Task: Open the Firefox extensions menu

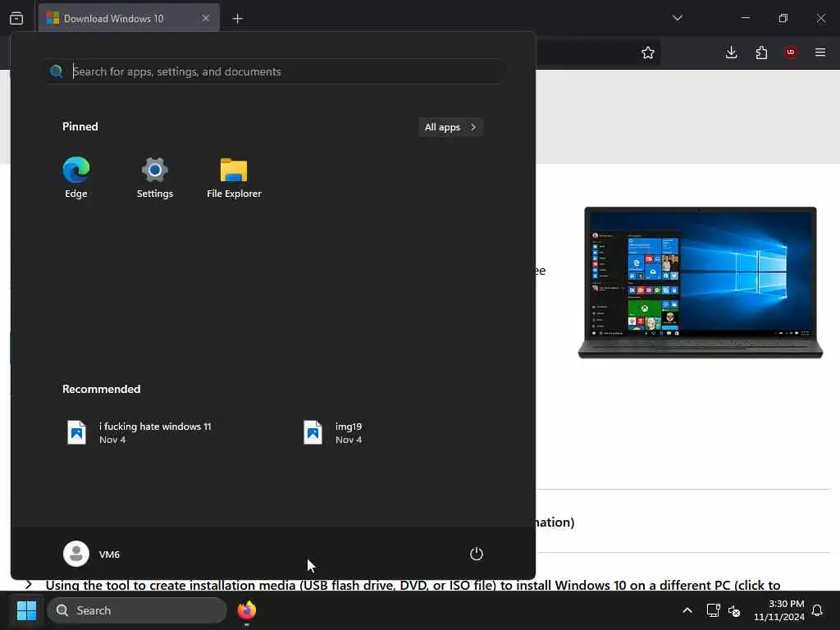Action: pos(761,52)
